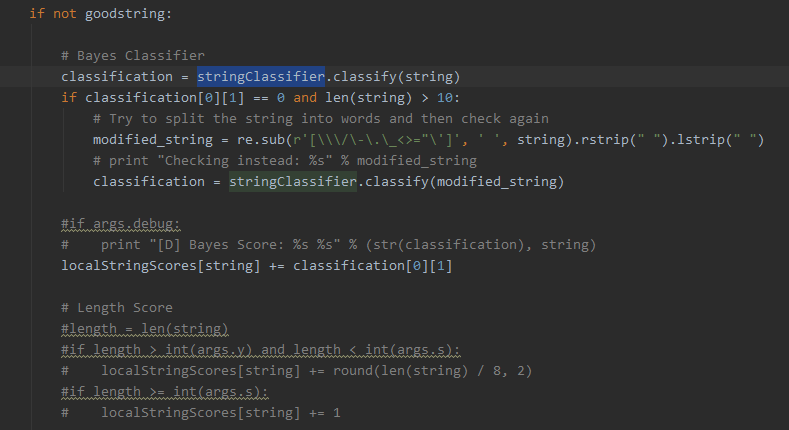Click the highlighted stringClassifier identifier

(x=261, y=76)
